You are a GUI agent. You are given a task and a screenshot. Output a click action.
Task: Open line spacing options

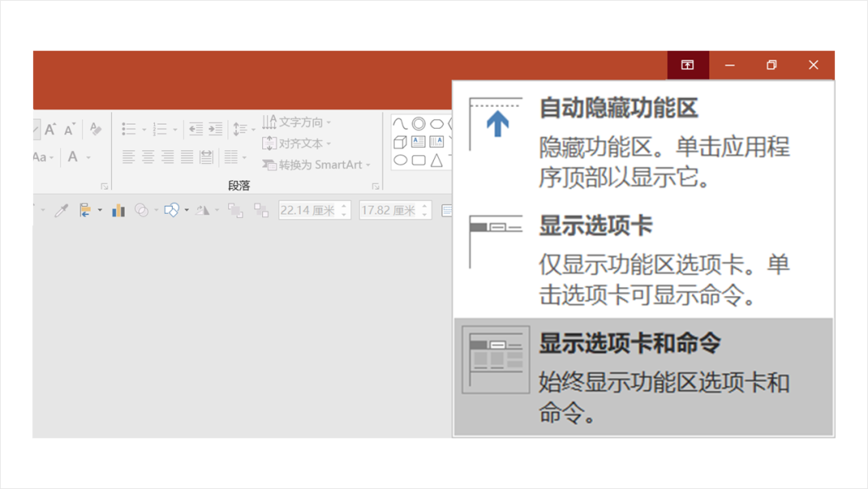244,129
